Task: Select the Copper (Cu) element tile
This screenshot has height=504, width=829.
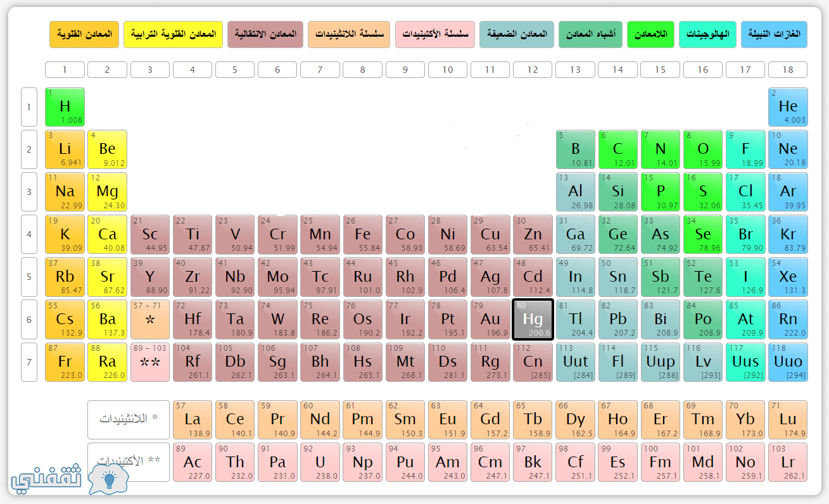Action: pyautogui.click(x=490, y=234)
